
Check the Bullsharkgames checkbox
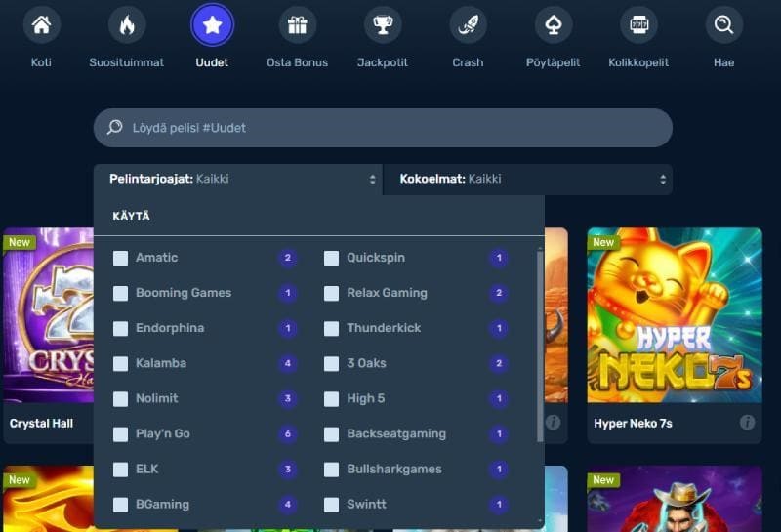pyautogui.click(x=331, y=470)
